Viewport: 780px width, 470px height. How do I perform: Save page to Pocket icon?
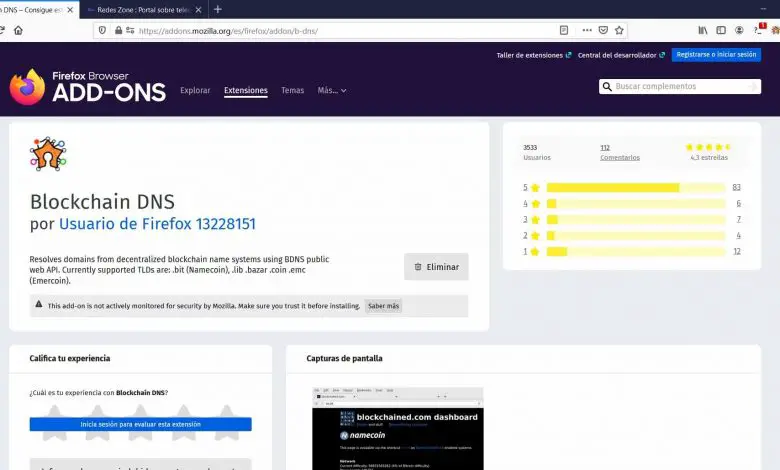tap(603, 30)
